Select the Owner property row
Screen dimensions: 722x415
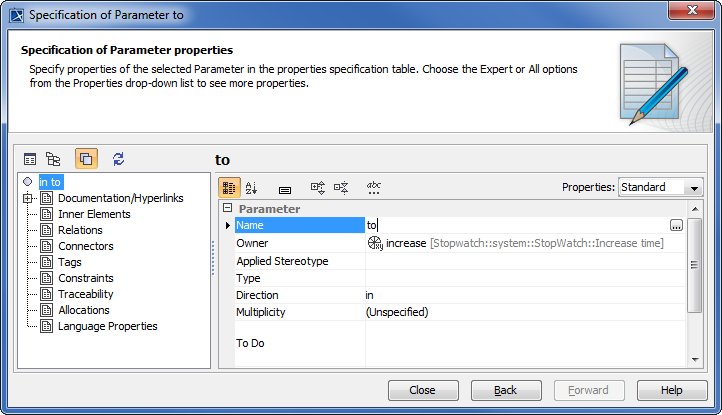[x=460, y=243]
